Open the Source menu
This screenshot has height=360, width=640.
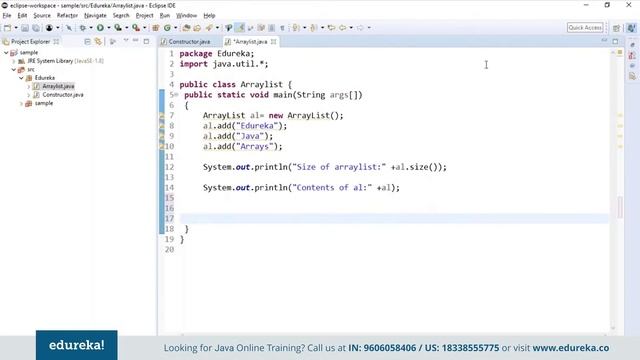click(x=42, y=16)
